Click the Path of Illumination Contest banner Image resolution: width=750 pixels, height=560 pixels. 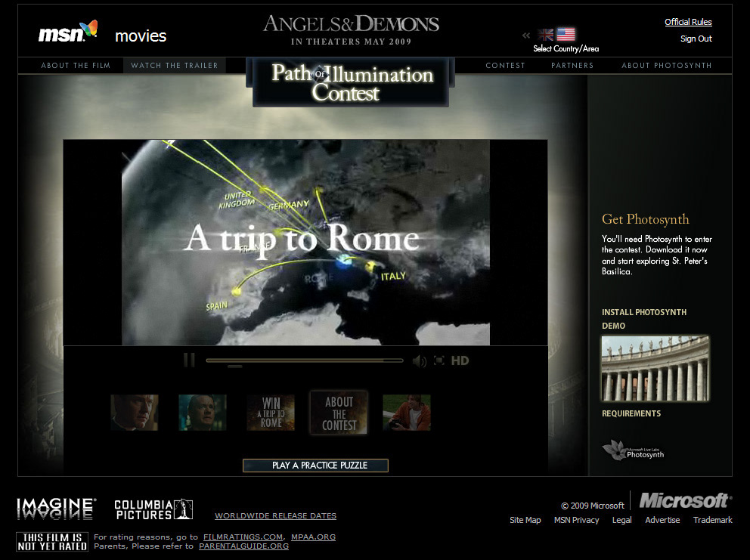tap(351, 82)
